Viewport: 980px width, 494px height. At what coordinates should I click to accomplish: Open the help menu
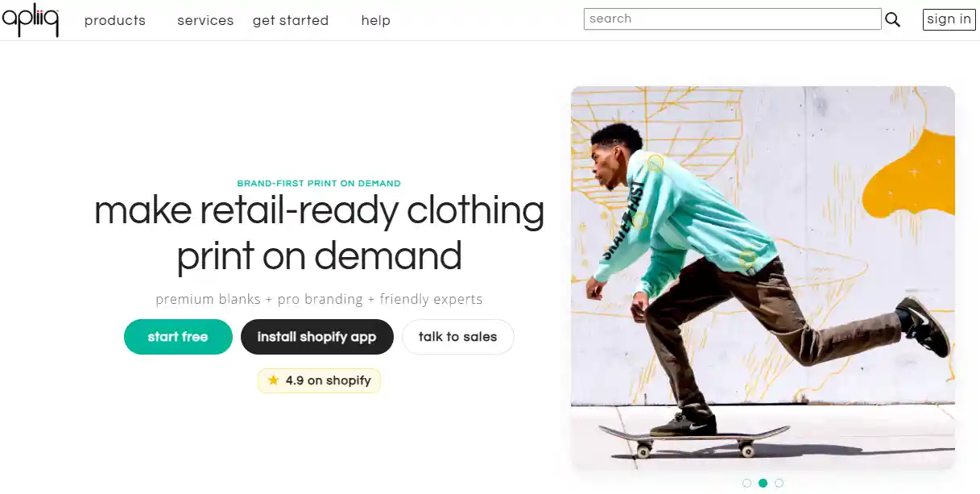(x=375, y=20)
